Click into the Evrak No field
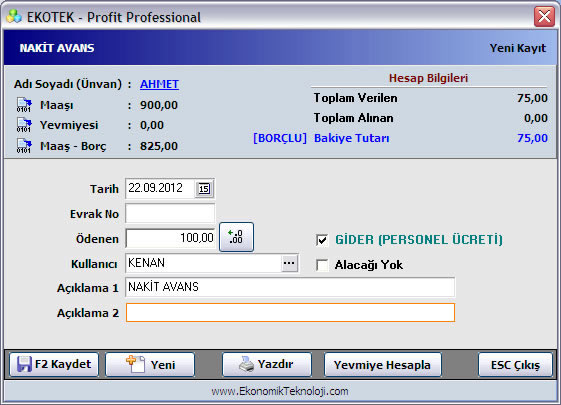561x405 pixels. pos(170,214)
